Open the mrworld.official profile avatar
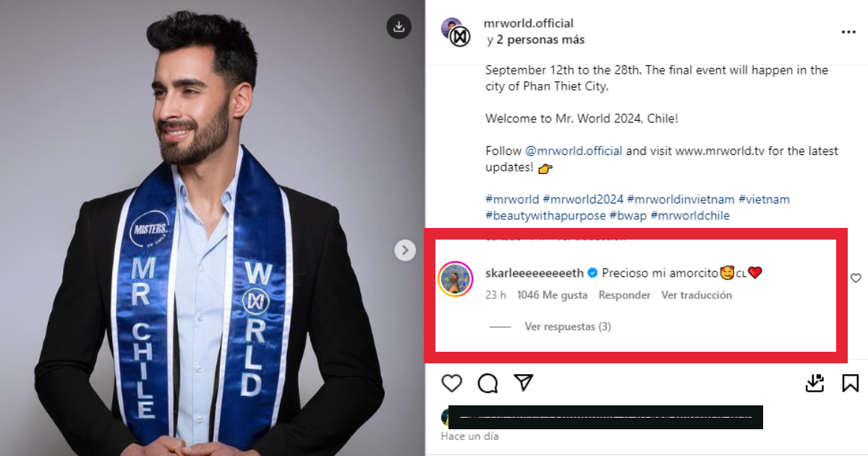The width and height of the screenshot is (868, 456). 456,33
